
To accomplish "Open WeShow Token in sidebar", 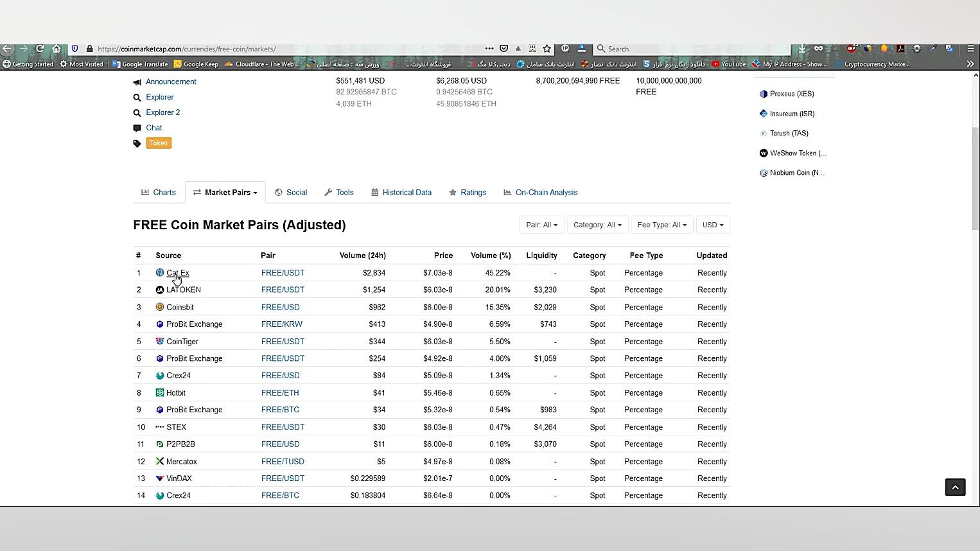I will (798, 153).
